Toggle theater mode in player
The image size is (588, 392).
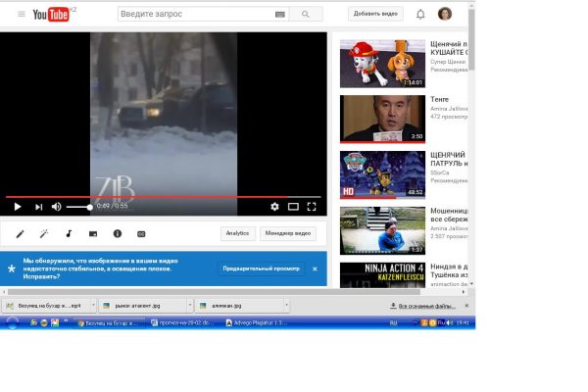click(293, 207)
